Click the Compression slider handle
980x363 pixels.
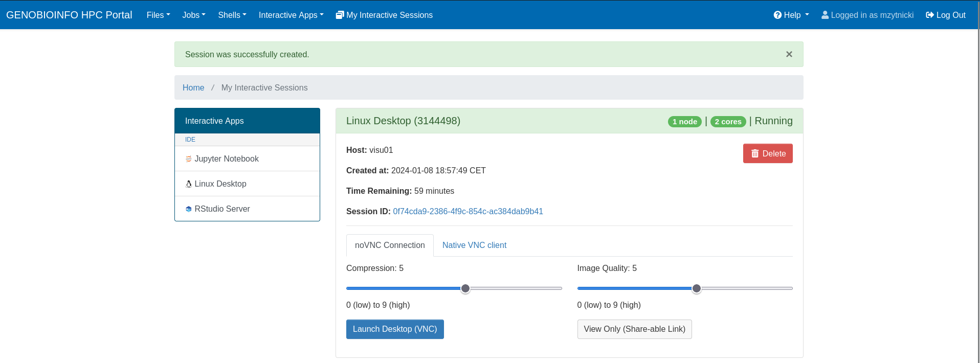pos(465,288)
